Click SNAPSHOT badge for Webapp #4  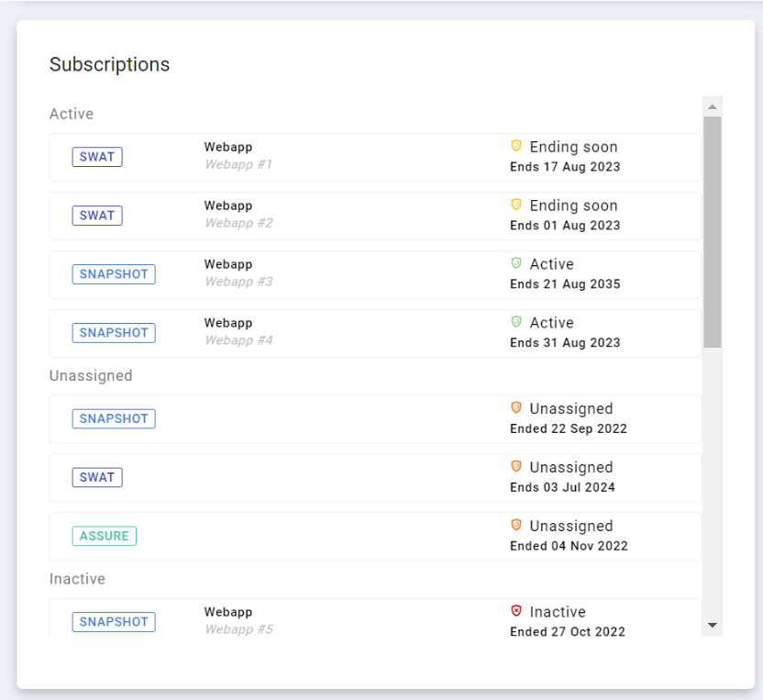click(114, 333)
